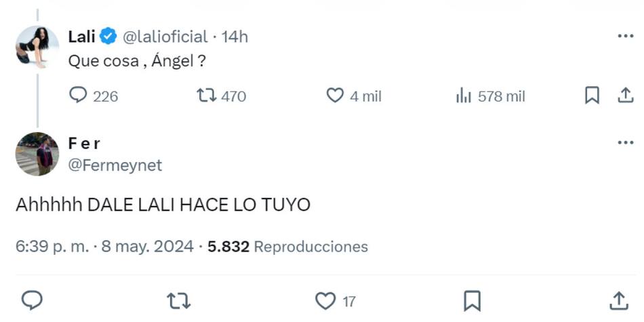Image resolution: width=644 pixels, height=322 pixels.
Task: Bookmark Fer's tweet
Action: 472,300
